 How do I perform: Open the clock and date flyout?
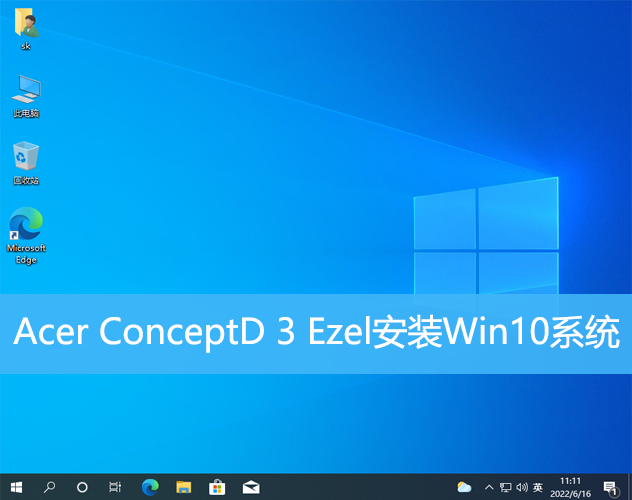pos(571,487)
